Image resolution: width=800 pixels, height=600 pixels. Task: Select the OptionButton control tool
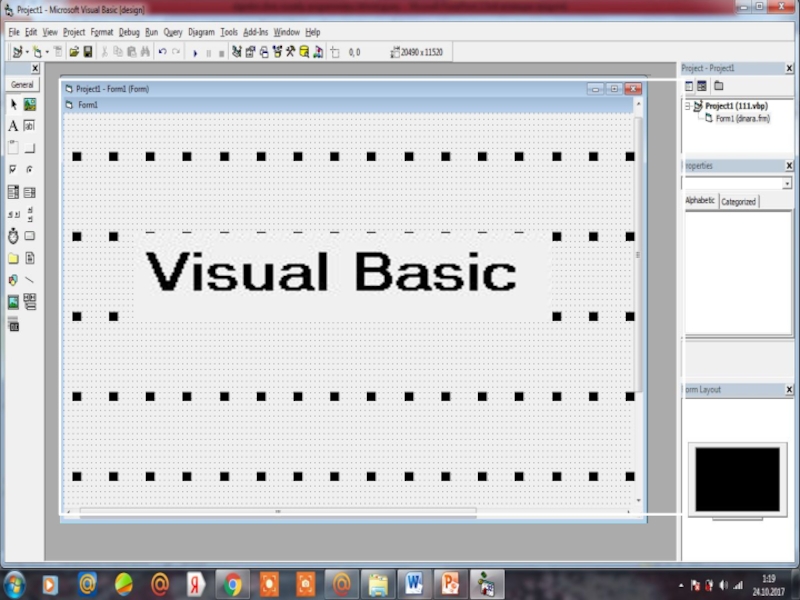[30, 169]
